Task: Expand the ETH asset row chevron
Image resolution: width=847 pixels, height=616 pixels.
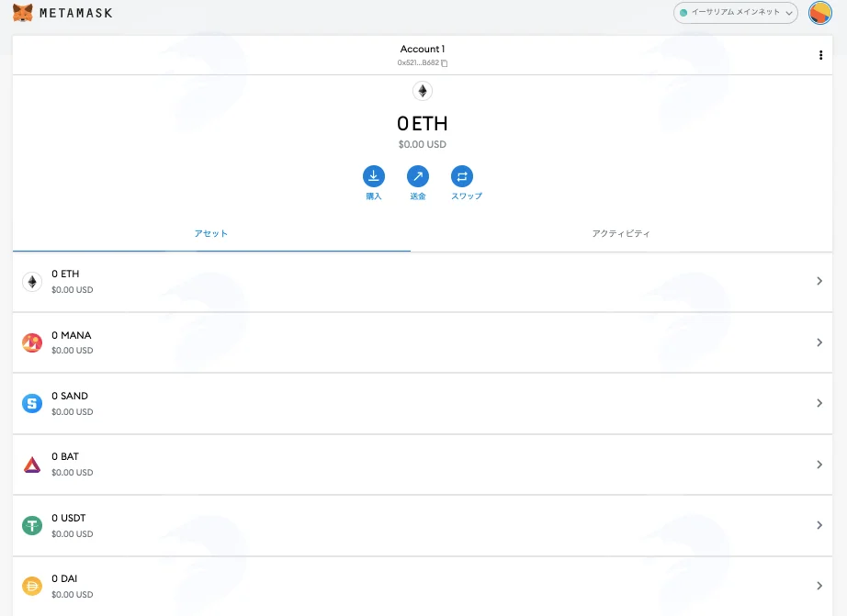Action: pos(819,281)
